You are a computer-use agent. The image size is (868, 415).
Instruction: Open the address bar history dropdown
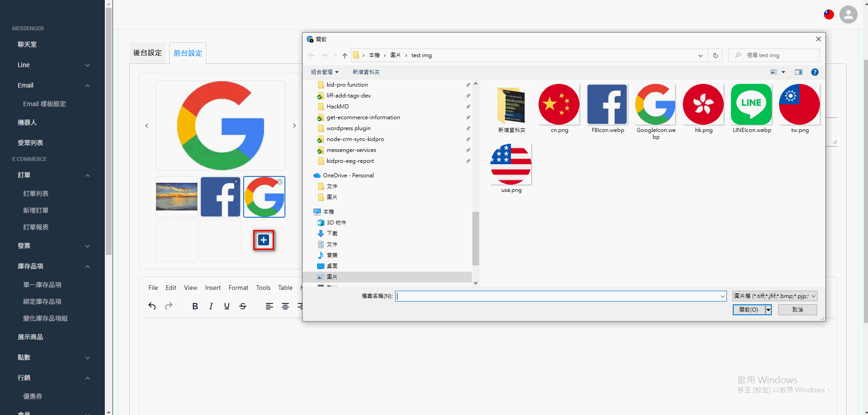coord(701,55)
